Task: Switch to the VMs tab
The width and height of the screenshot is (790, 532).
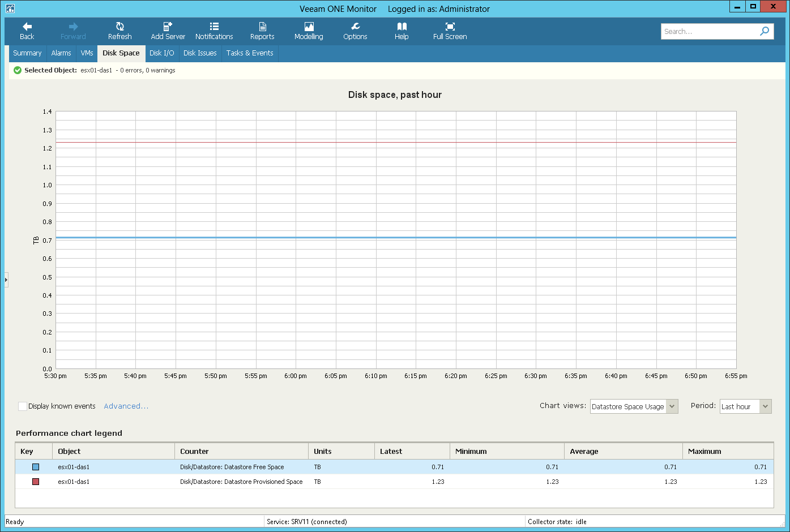Action: click(x=87, y=53)
